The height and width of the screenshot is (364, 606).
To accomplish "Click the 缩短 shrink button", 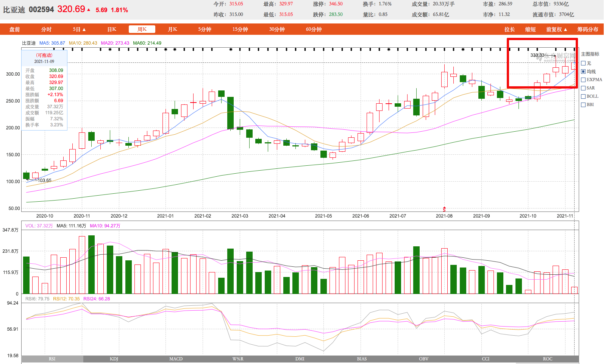I will click(x=530, y=29).
